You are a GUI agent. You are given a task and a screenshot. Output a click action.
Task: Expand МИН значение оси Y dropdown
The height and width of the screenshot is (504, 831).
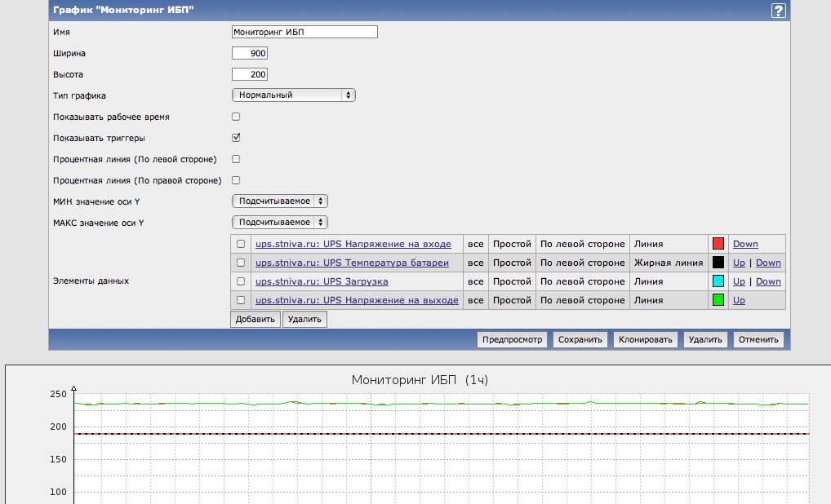point(279,201)
